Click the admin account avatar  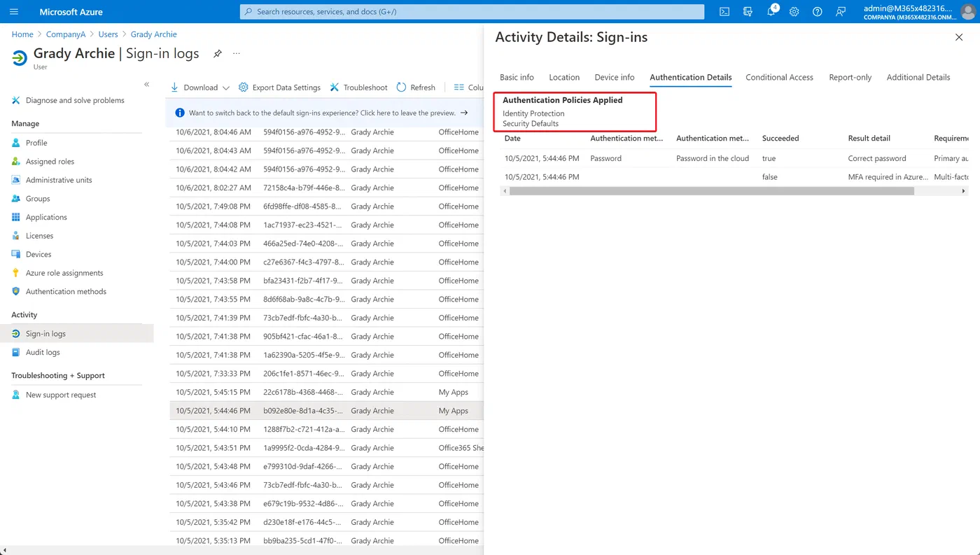click(967, 12)
